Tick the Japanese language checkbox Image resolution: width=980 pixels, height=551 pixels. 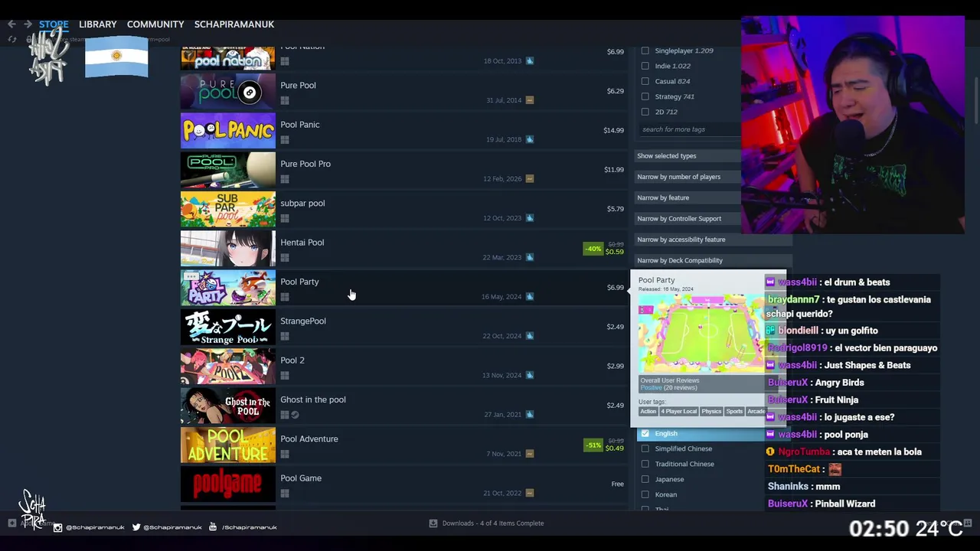coord(645,479)
